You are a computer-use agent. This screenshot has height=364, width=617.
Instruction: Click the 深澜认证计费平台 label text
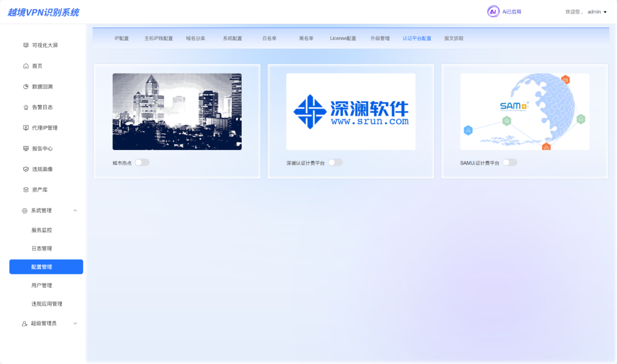(305, 163)
